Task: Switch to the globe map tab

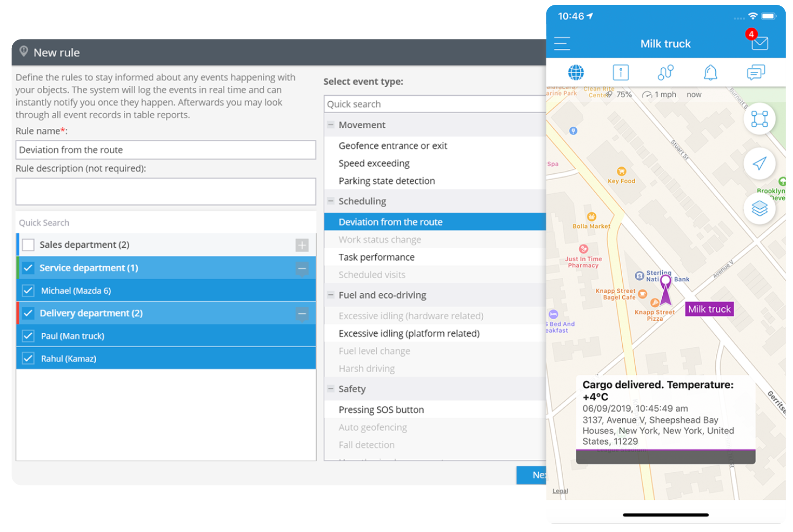Action: [576, 73]
